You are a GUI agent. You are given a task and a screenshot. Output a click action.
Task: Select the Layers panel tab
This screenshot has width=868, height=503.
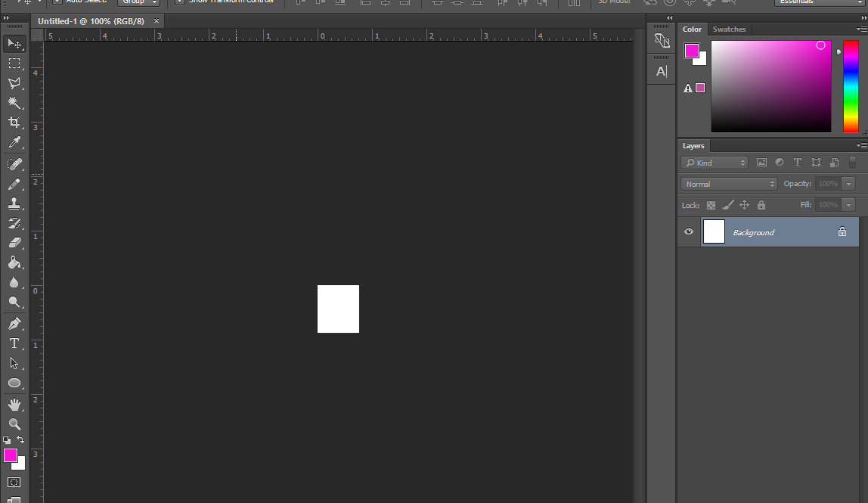click(693, 146)
